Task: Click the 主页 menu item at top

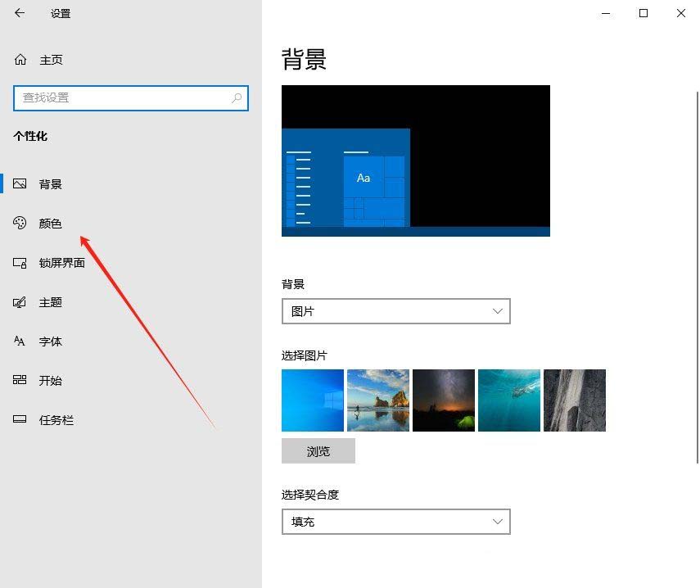Action: (x=51, y=59)
